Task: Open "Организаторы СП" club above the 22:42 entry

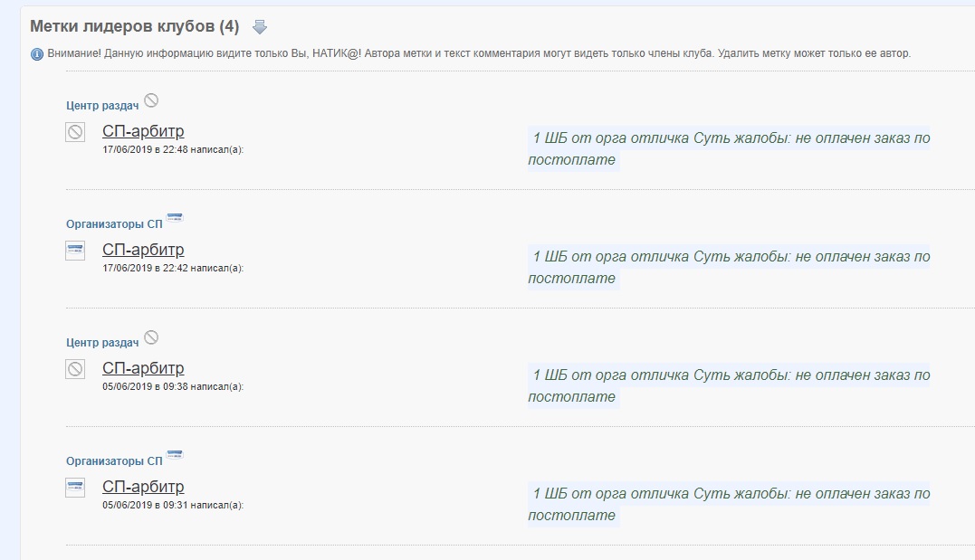Action: (114, 224)
